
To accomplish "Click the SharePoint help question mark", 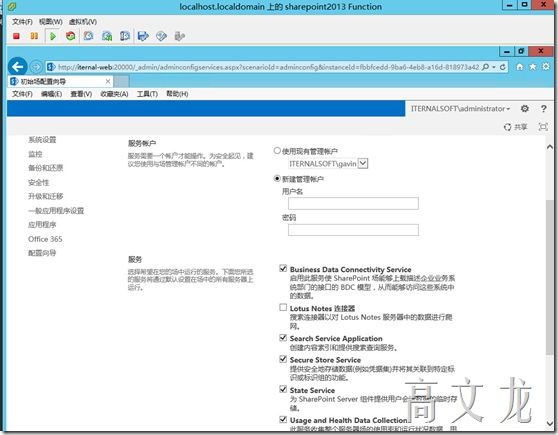I will point(543,109).
